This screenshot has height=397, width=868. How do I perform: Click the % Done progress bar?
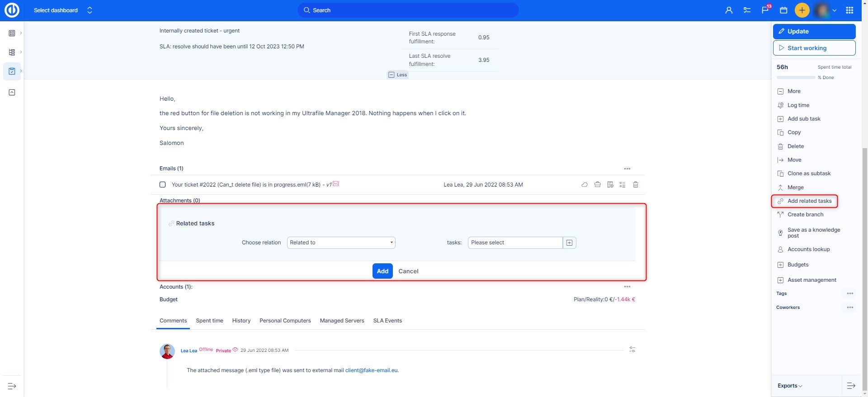click(x=796, y=78)
